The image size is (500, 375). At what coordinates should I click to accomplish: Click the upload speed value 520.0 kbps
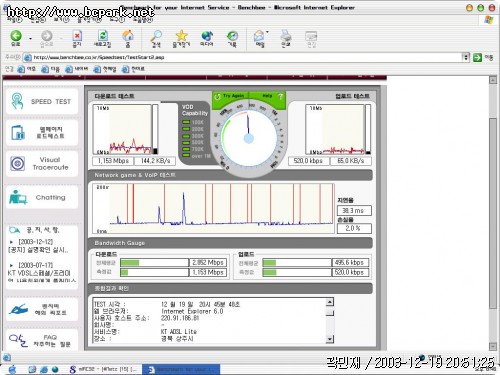tap(308, 161)
